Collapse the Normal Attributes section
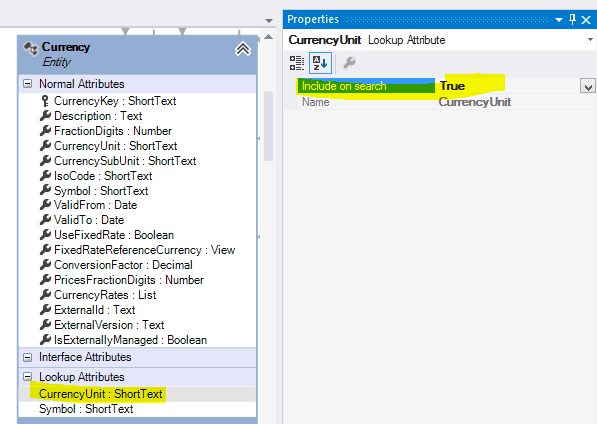 pyautogui.click(x=27, y=84)
